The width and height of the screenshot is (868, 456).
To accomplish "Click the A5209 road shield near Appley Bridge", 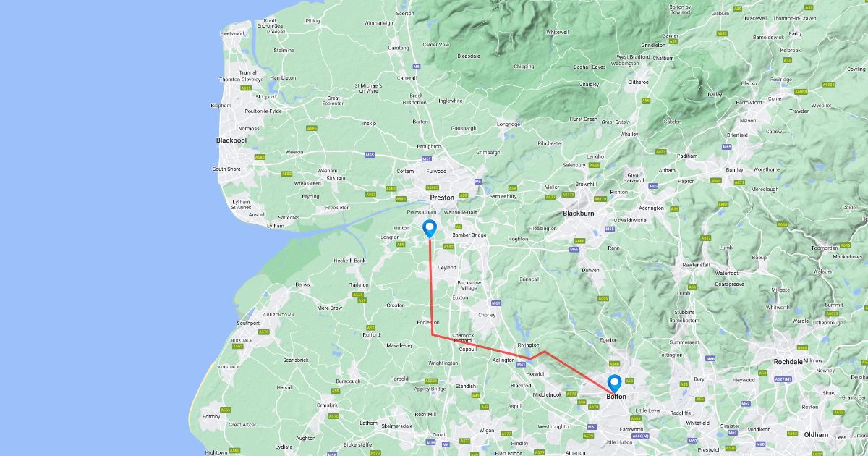I will (x=432, y=381).
